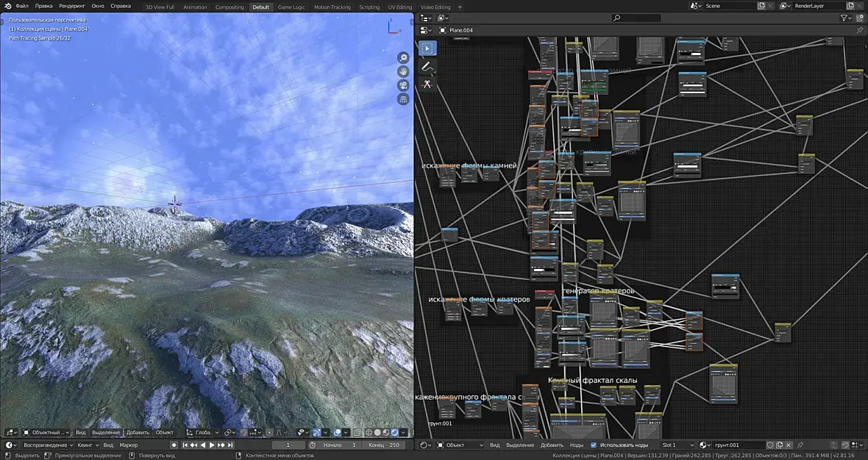Toggle camera view with the camera icon

click(403, 85)
